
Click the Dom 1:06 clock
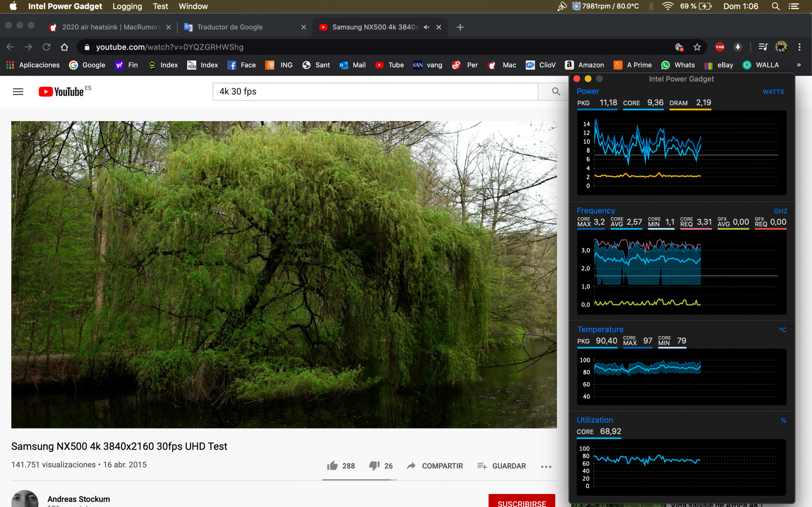pyautogui.click(x=741, y=6)
